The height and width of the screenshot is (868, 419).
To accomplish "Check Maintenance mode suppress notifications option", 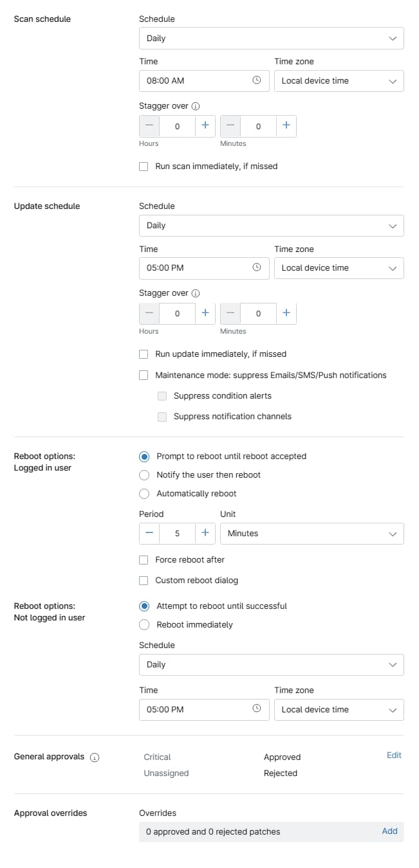I will tap(144, 375).
